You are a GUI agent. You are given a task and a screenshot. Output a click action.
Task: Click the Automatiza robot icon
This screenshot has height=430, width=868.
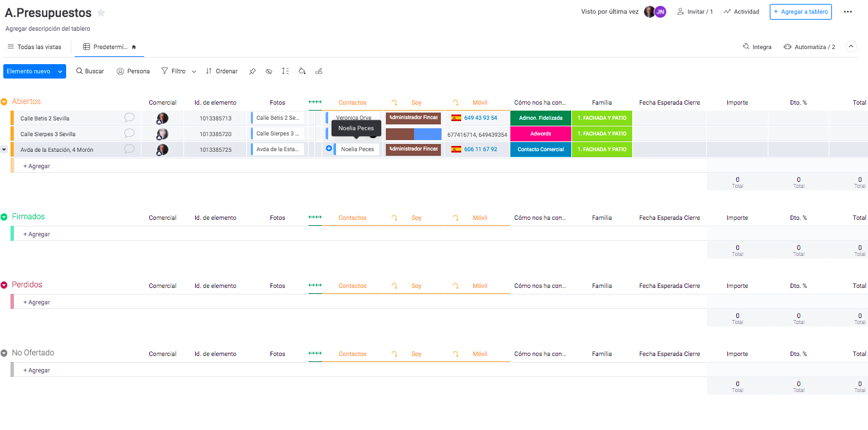[x=787, y=47]
